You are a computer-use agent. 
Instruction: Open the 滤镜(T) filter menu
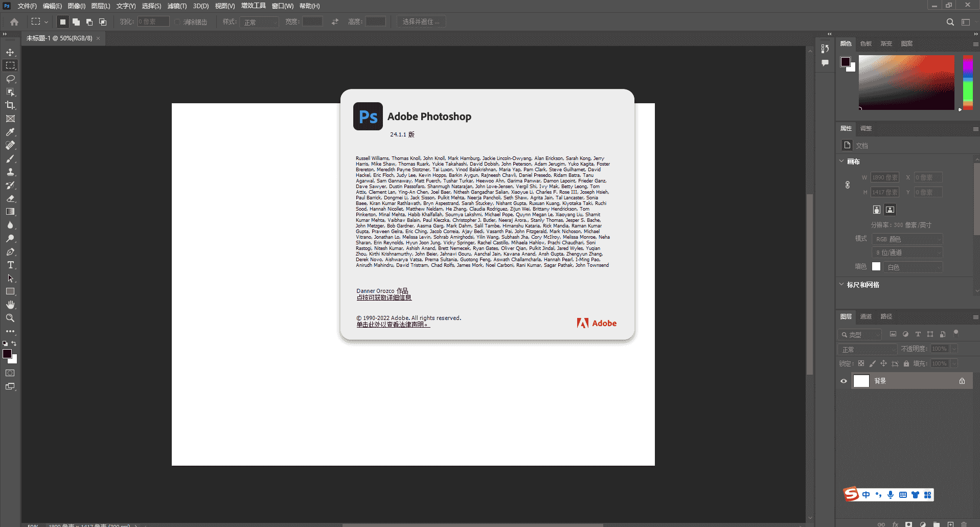click(177, 6)
